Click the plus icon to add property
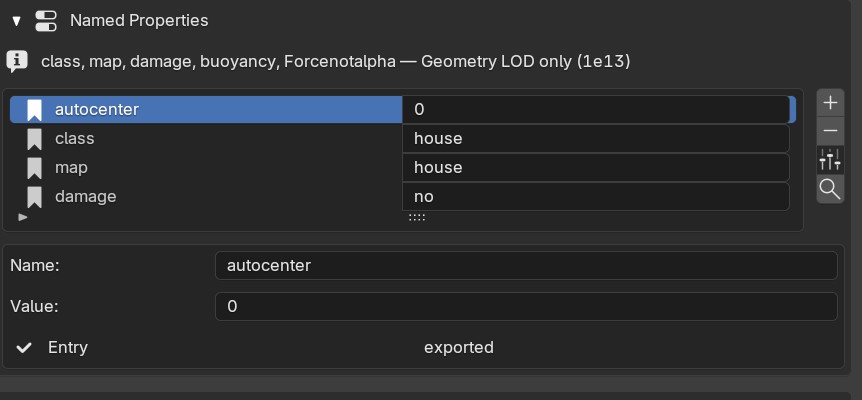The width and height of the screenshot is (862, 400). point(830,103)
